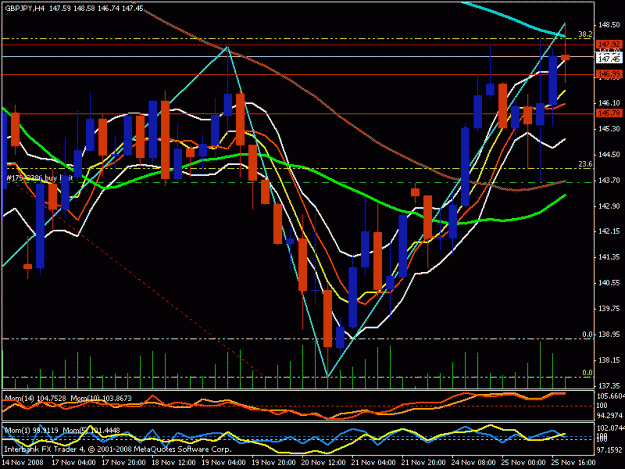The width and height of the screenshot is (625, 469).
Task: Click the 94.2974 momentum scale value
Action: click(x=610, y=416)
